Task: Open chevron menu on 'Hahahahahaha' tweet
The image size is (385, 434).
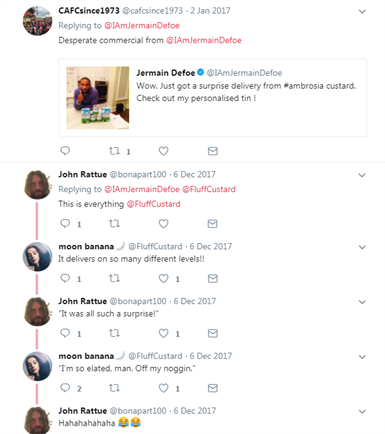Action: [x=362, y=412]
